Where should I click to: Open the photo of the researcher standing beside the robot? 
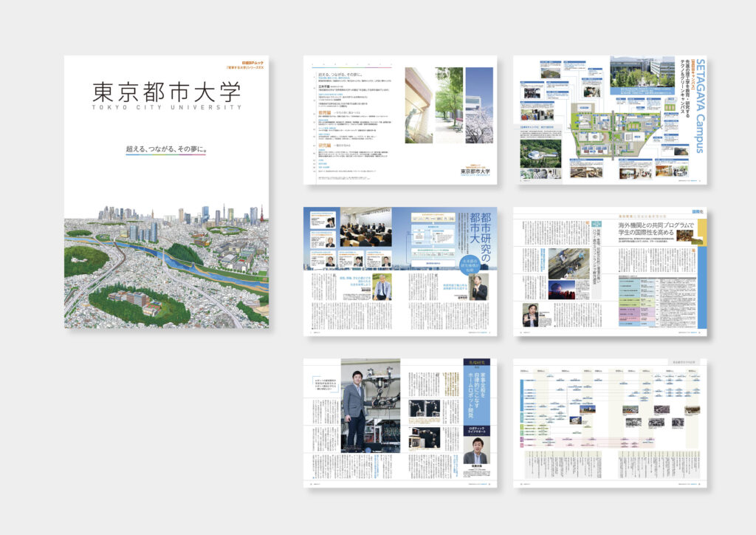(371, 405)
